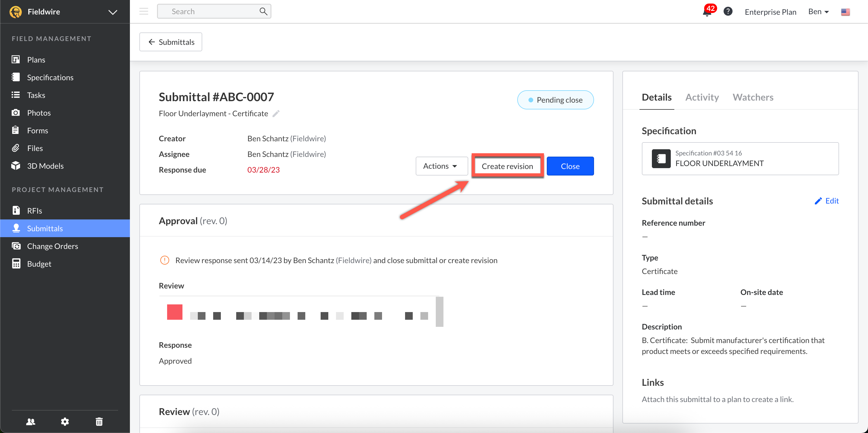Open project settings gear icon
Viewport: 868px width, 433px height.
65,421
